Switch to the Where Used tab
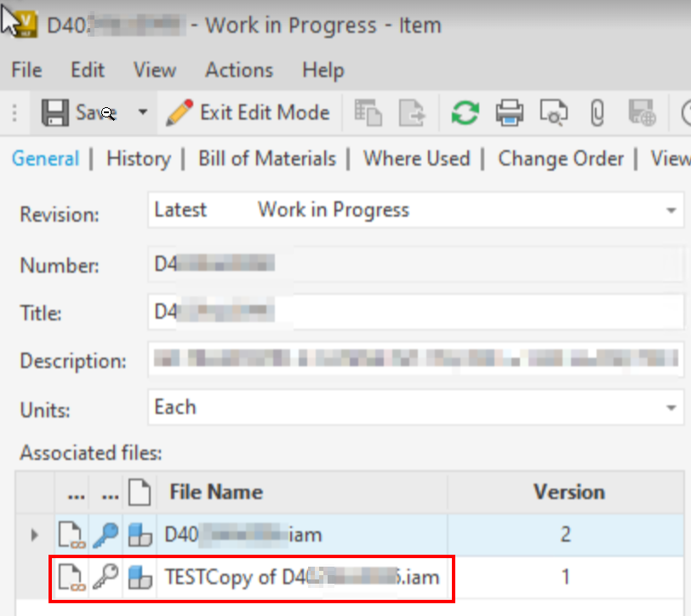The width and height of the screenshot is (691, 616). pyautogui.click(x=416, y=159)
